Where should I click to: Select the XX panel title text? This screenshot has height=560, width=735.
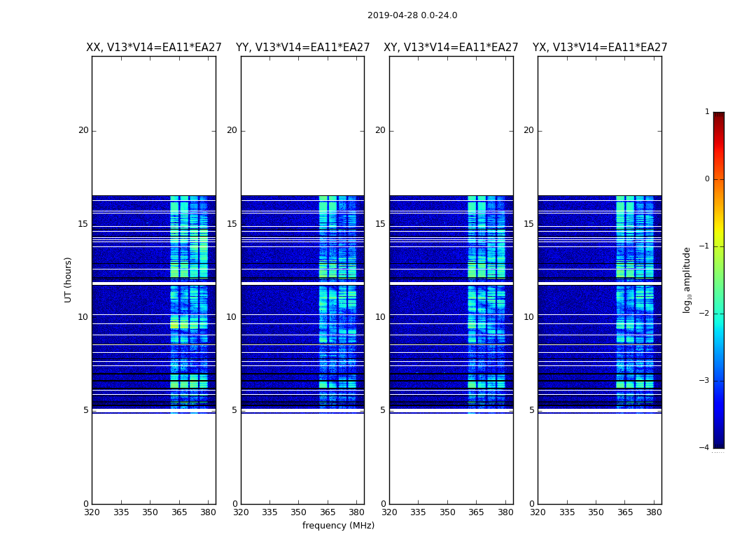tap(154, 48)
